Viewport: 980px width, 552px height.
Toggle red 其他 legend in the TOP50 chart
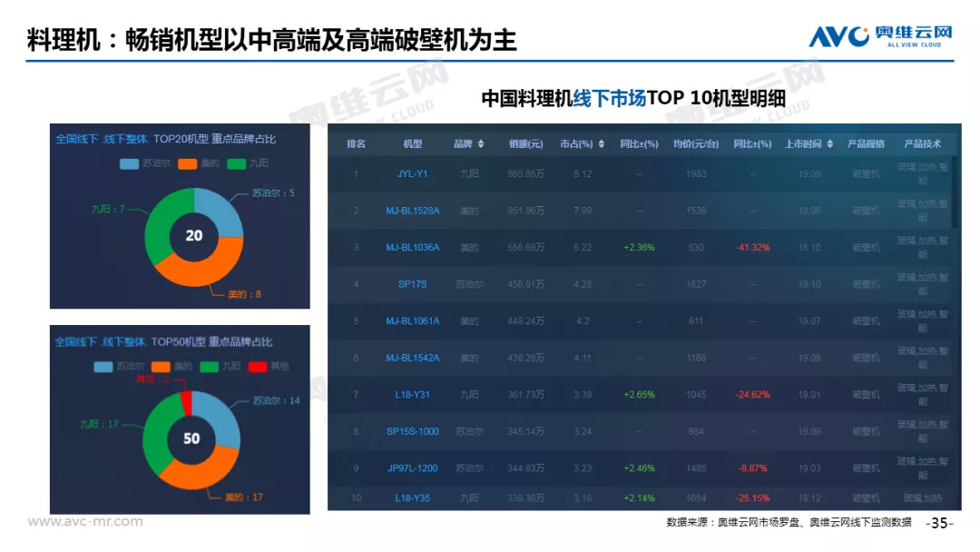tap(269, 366)
